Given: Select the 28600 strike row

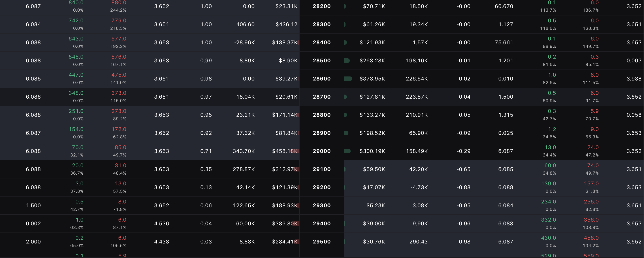Looking at the screenshot, I should tap(322, 79).
